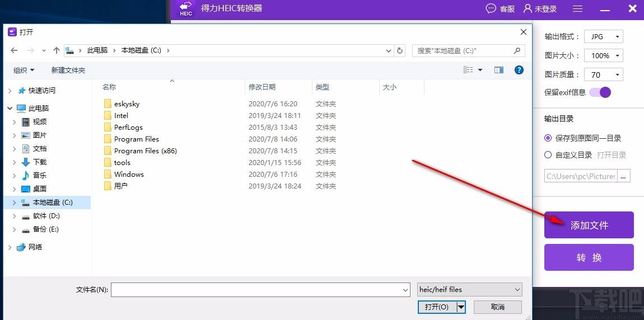Click the browse ... output path button
644x320 pixels.
[x=623, y=176]
